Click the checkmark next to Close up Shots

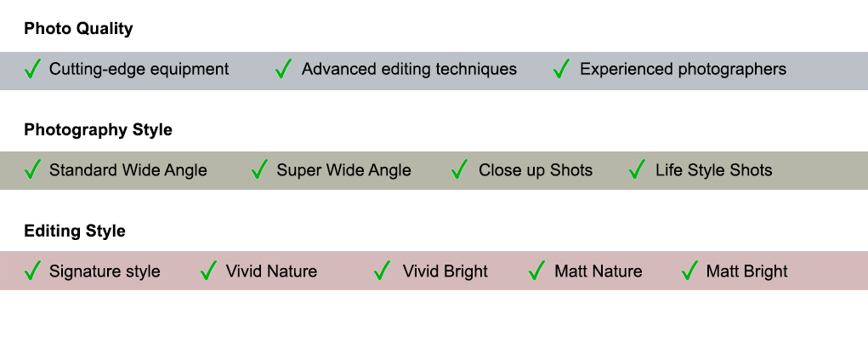(x=459, y=169)
